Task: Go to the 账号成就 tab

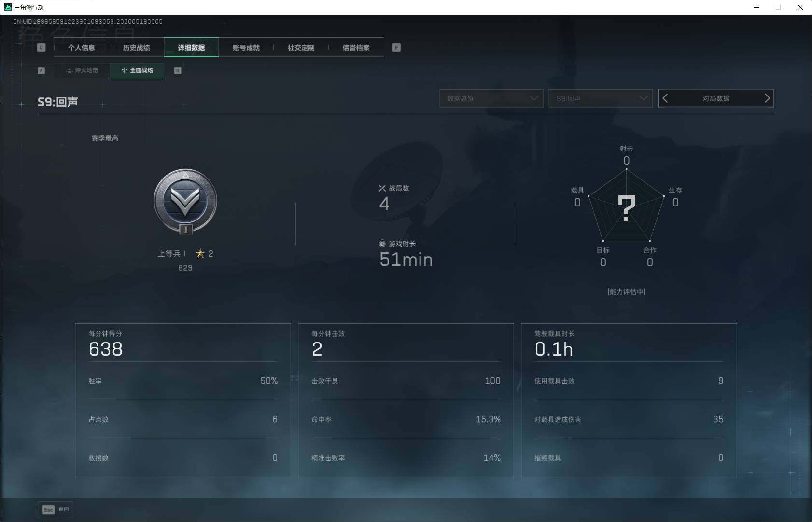Action: pos(246,48)
